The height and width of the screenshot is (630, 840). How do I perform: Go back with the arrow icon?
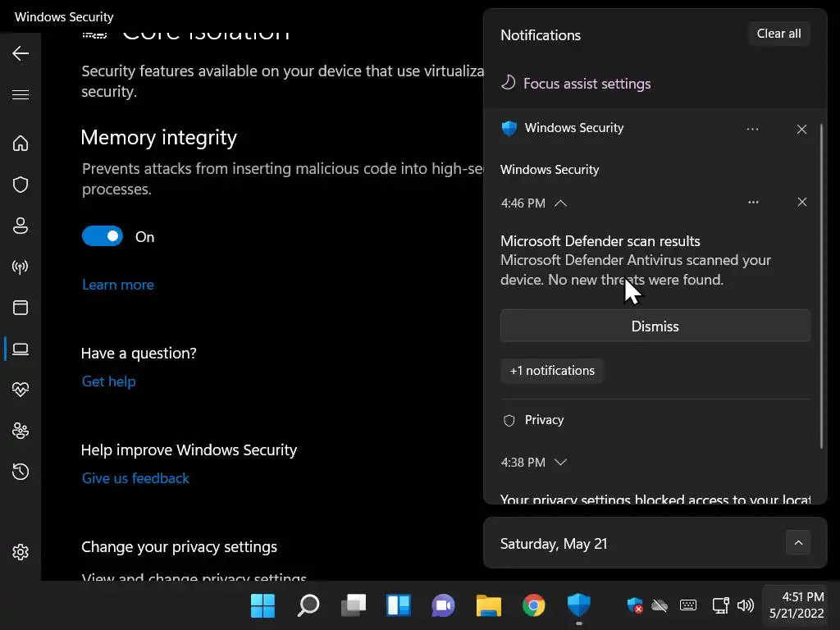click(x=21, y=53)
